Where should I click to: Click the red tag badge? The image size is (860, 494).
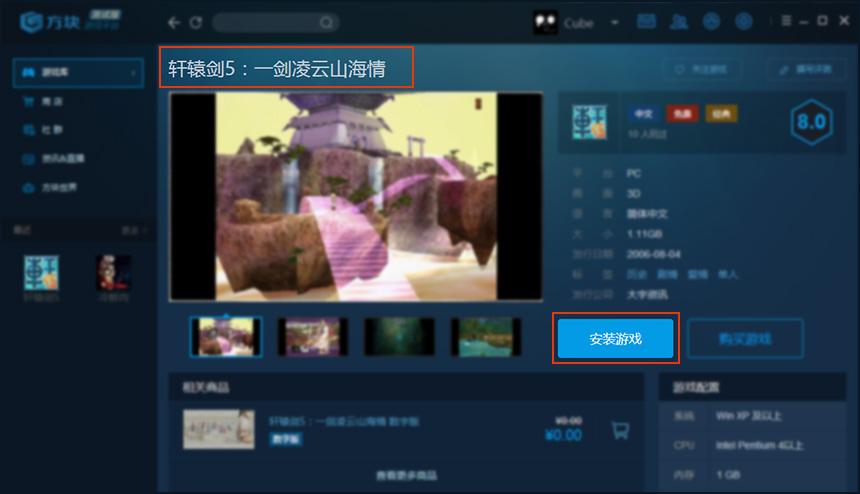(x=682, y=113)
